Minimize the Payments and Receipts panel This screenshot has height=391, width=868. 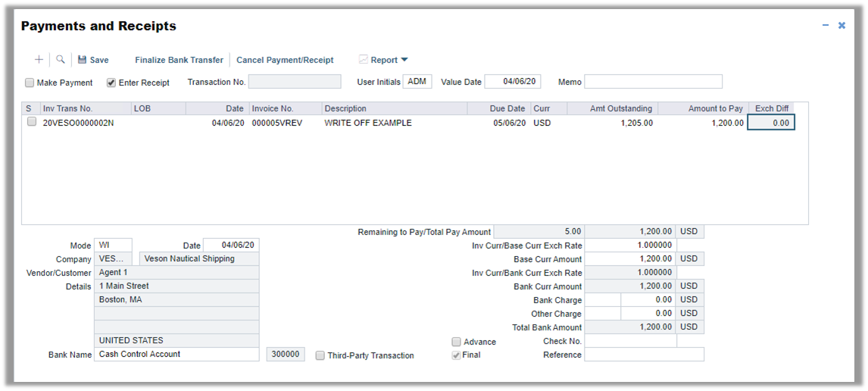(x=826, y=26)
